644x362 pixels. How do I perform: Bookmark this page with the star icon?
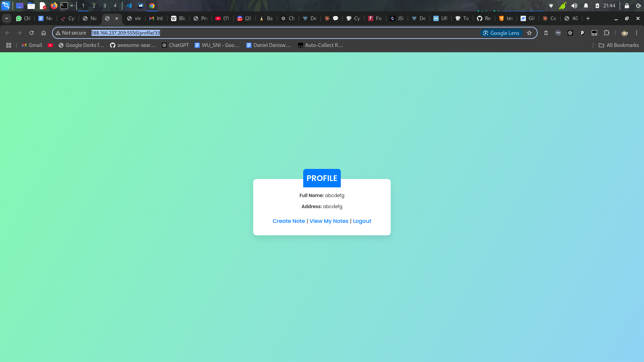[x=529, y=33]
